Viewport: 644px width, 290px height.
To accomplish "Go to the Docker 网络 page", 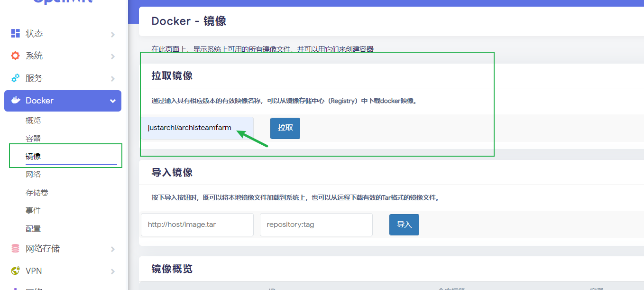I will [33, 175].
